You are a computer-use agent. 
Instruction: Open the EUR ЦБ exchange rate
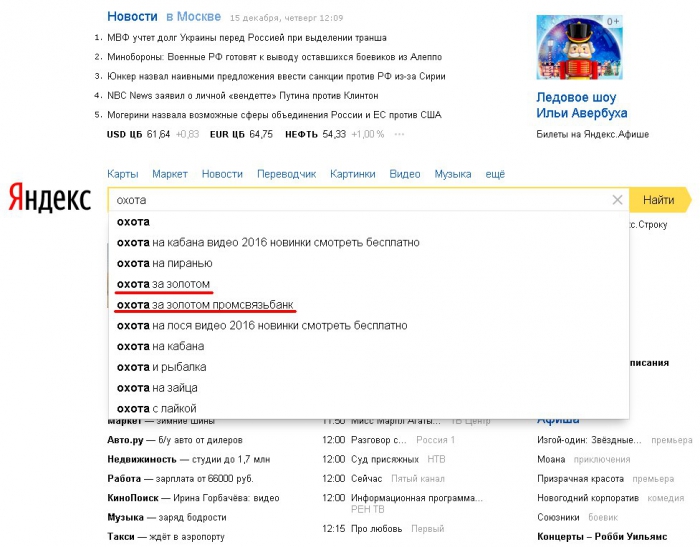(241, 134)
